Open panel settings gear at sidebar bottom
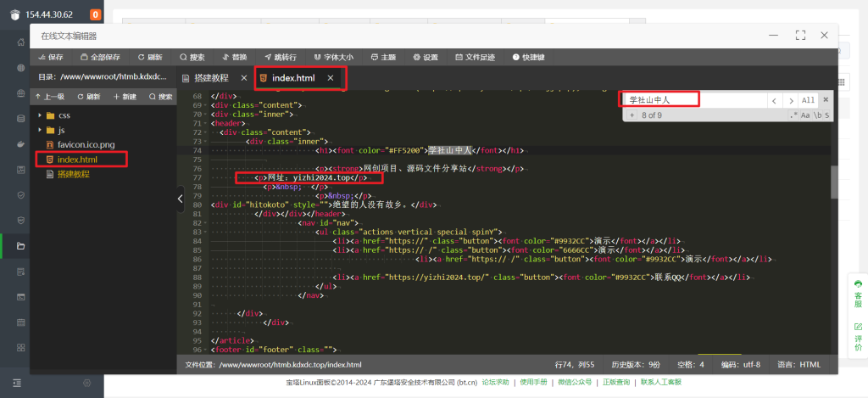 (x=87, y=383)
